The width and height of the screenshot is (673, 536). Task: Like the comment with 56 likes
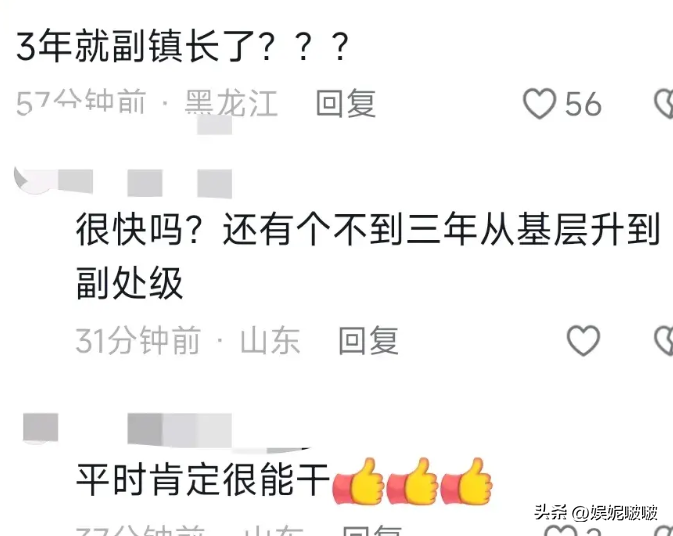(x=540, y=103)
